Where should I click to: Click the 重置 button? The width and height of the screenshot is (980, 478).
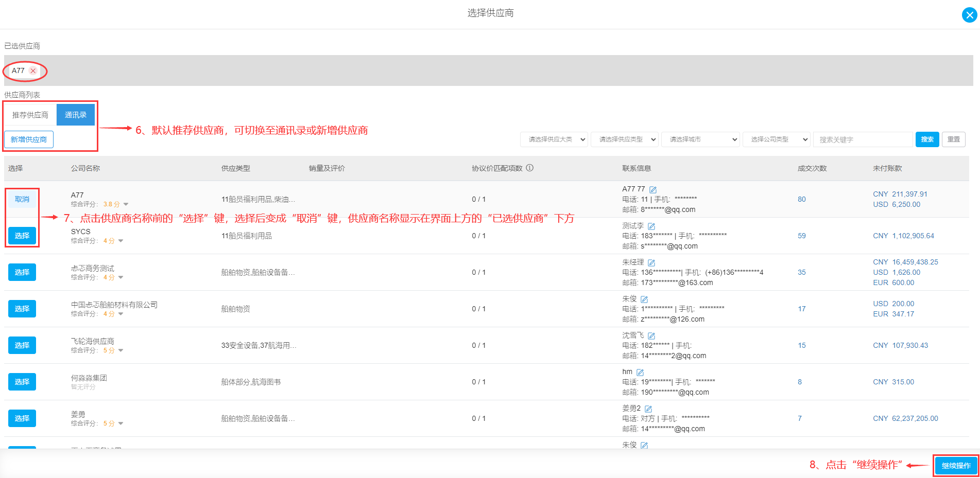[954, 139]
